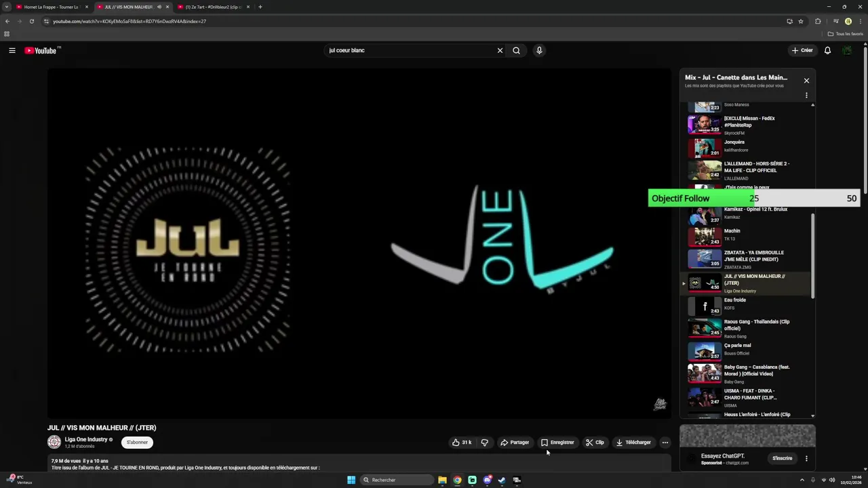Click the S'inscrire button on ChatGPT ad
868x488 pixels.
point(783,458)
